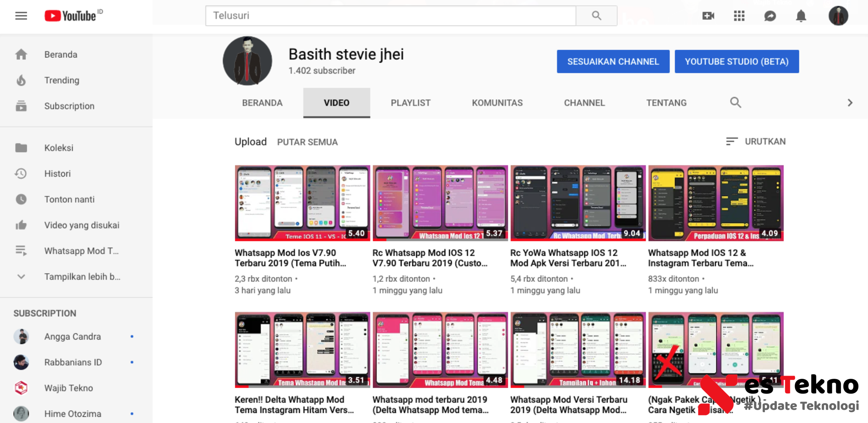This screenshot has width=868, height=423.
Task: Click PUTAR SEMUA link
Action: [x=307, y=142]
